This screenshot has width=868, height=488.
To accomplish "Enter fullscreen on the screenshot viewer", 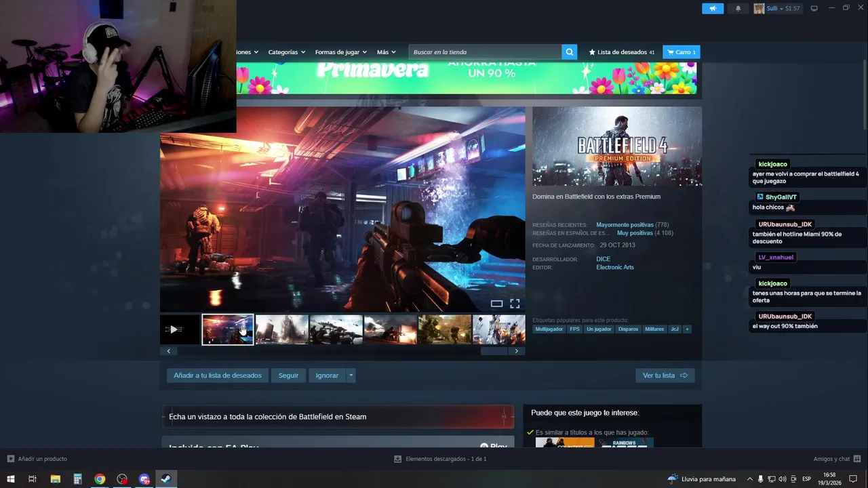I will [515, 304].
